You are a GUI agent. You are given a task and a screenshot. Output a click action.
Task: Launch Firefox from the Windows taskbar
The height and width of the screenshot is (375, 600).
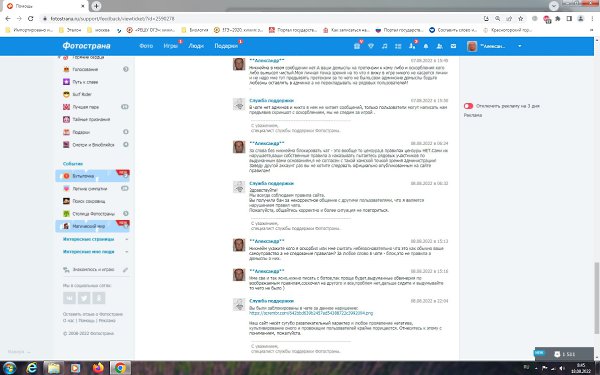coord(98,368)
